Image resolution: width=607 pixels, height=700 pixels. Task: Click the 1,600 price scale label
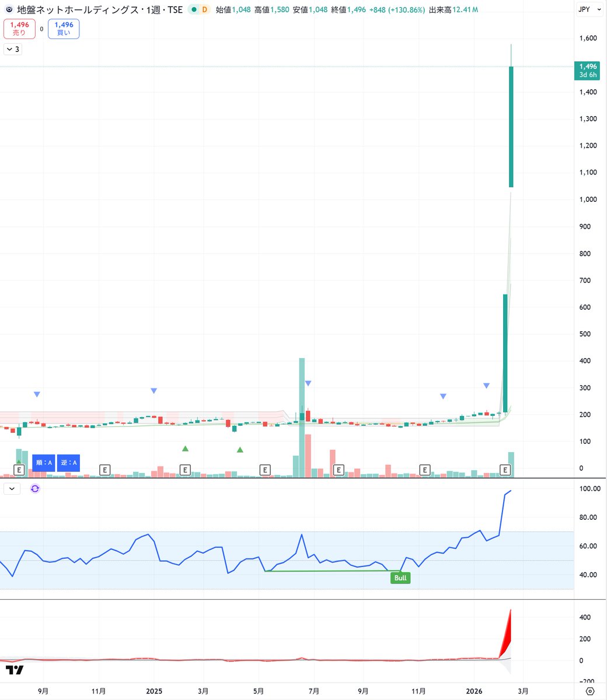588,38
